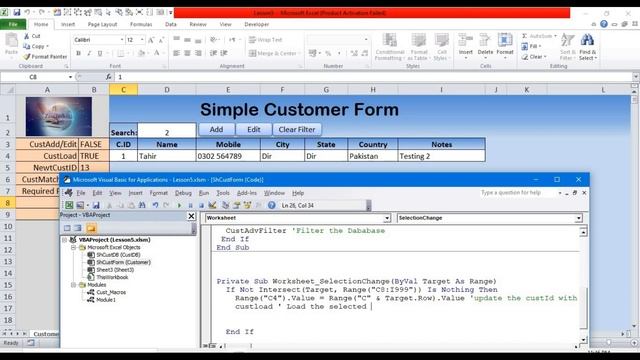Viewport: 640px width, 360px height.
Task: Open the Font name Calibri dropdown
Action: [x=122, y=40]
